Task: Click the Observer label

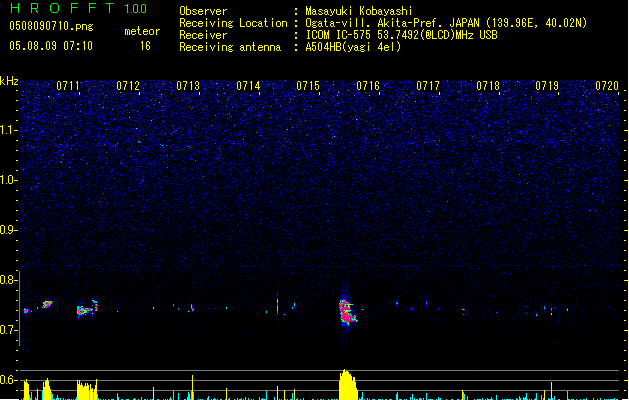Action: coord(203,11)
